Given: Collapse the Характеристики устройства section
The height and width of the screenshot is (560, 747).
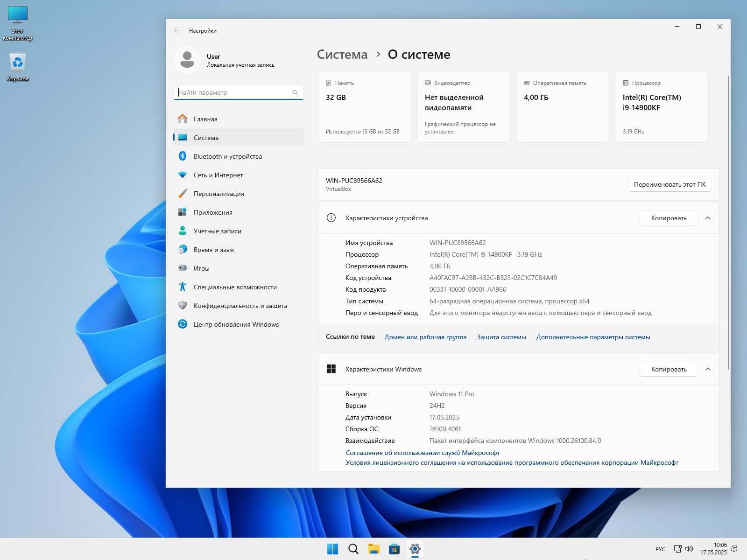Looking at the screenshot, I should click(x=708, y=218).
